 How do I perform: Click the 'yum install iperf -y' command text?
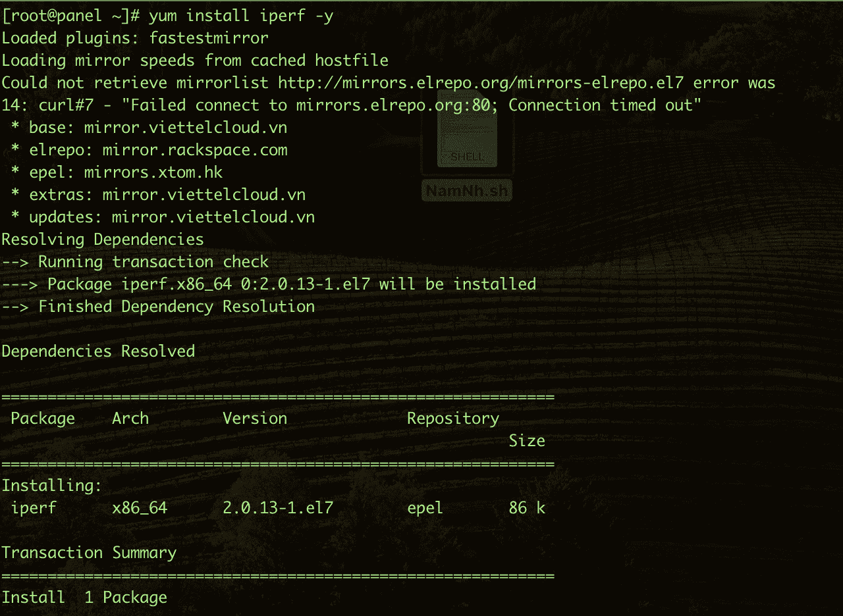240,16
